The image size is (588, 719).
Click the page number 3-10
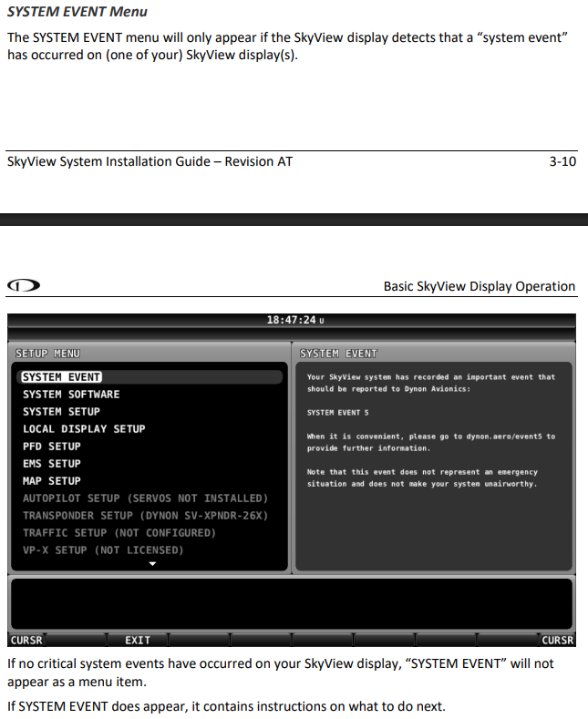pos(562,161)
